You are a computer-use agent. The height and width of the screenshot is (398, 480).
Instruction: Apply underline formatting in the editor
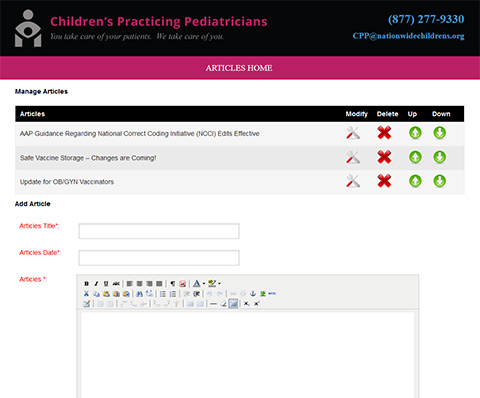(106, 283)
